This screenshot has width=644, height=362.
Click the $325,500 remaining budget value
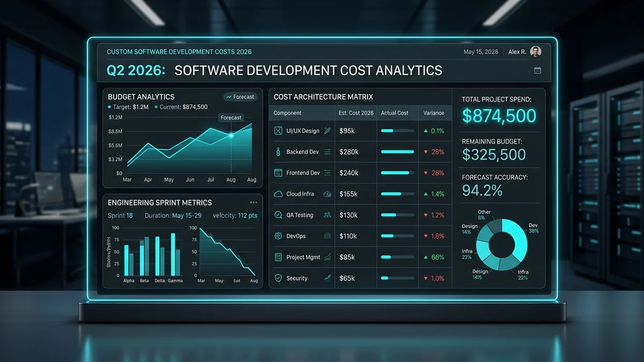tap(494, 155)
